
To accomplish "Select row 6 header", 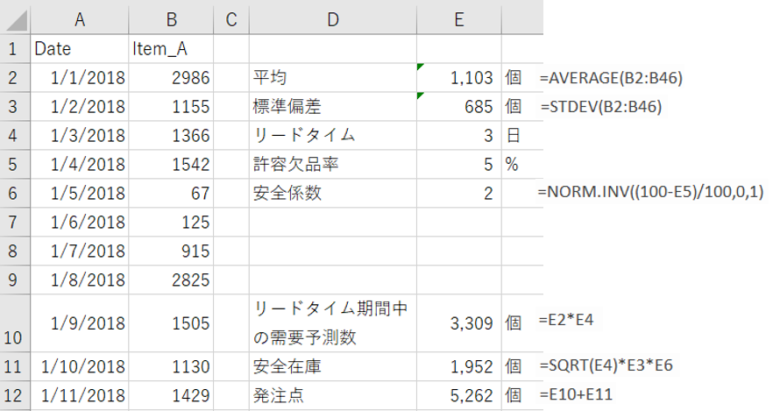I will (x=15, y=193).
